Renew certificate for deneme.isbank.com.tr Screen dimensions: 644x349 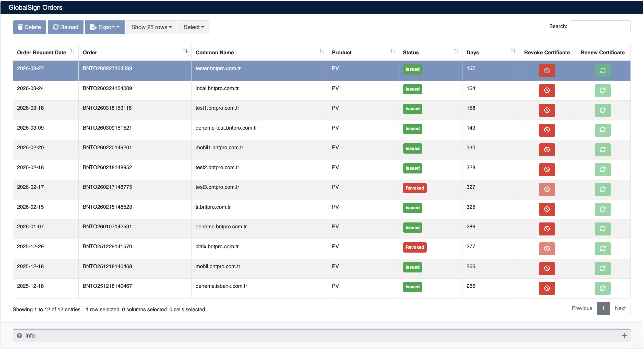(603, 288)
